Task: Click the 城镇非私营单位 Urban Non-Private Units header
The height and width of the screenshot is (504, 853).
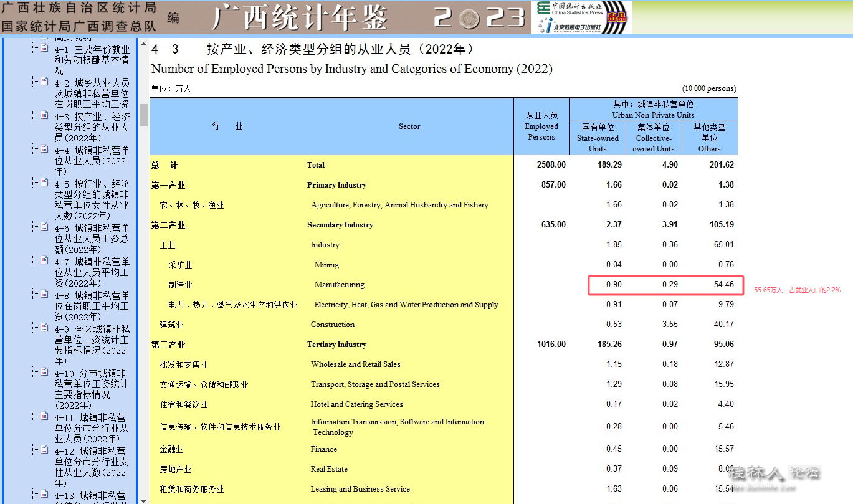Action: point(654,110)
